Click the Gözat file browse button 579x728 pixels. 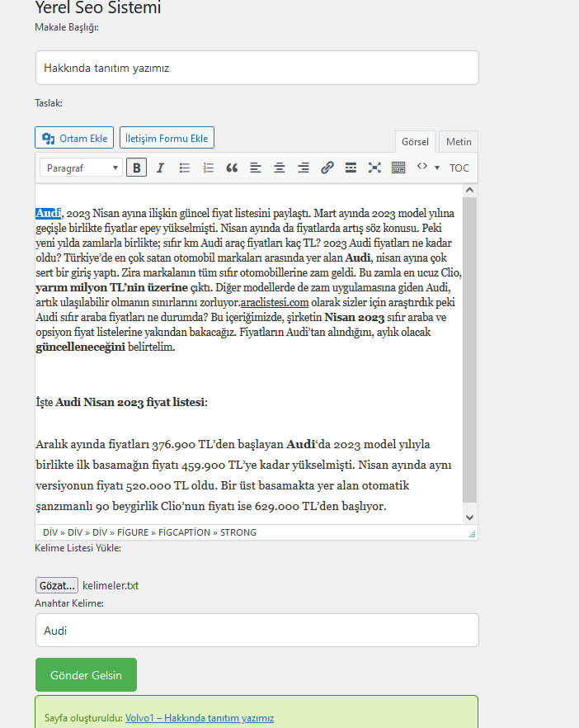click(x=57, y=585)
